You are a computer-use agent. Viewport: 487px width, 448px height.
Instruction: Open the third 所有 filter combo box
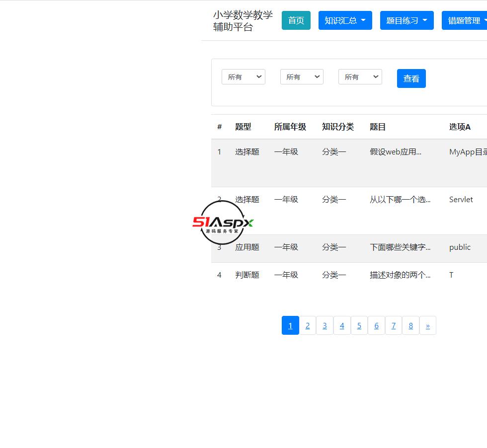click(360, 76)
